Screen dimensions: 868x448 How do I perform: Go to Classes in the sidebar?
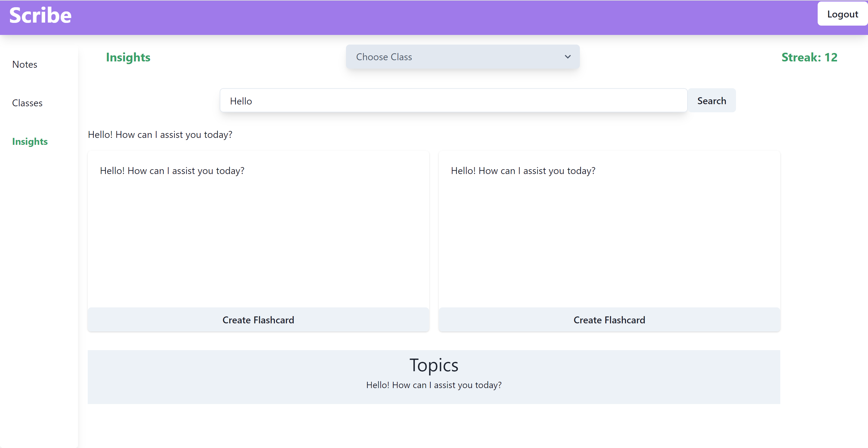[27, 103]
